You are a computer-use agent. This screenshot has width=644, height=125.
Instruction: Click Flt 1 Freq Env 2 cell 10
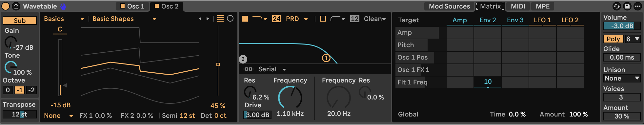pyautogui.click(x=488, y=82)
